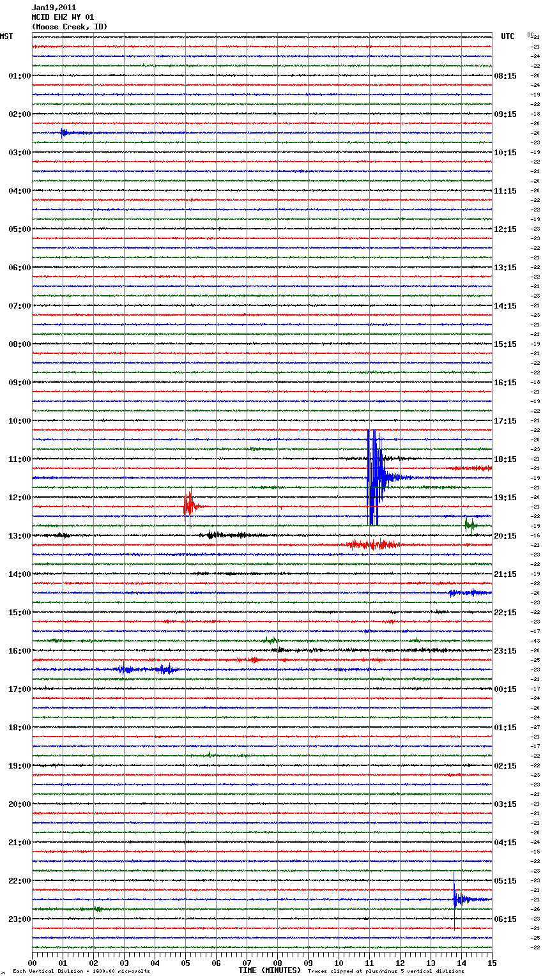
Task: Select the 06:00 MST hour label
Action: (19, 268)
